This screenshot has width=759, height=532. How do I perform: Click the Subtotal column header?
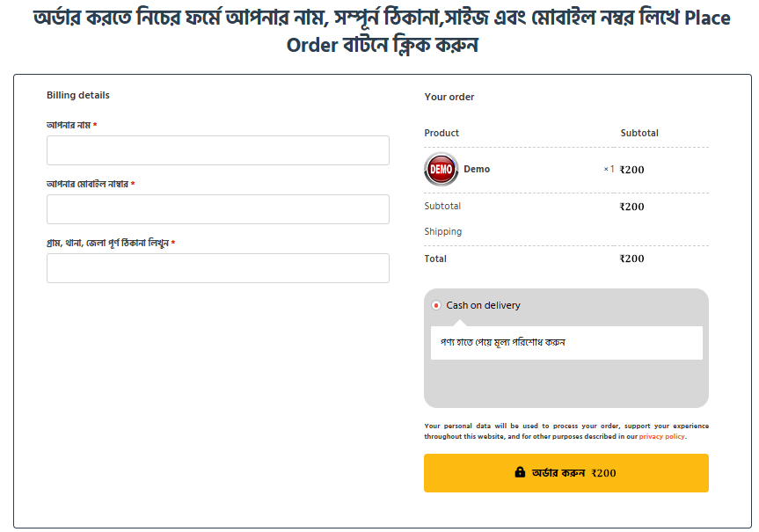639,133
